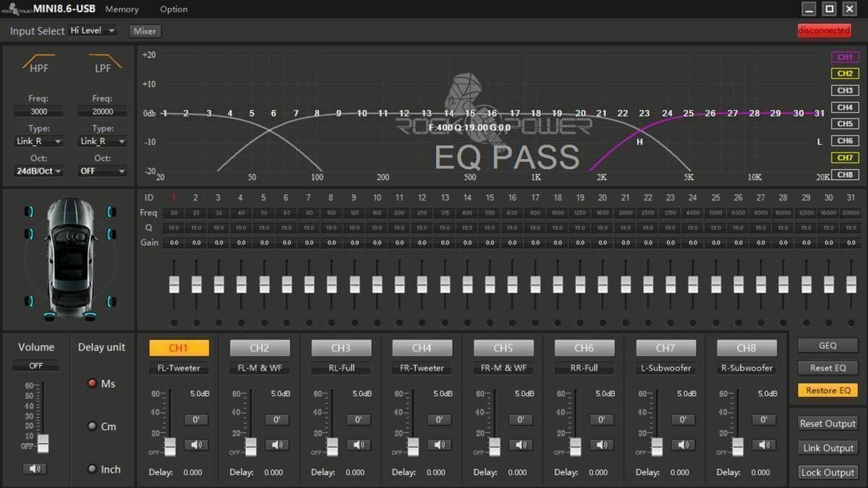Image resolution: width=868 pixels, height=488 pixels.
Task: Mute CH1 FL-Tweeter with speaker icon
Action: [196, 445]
